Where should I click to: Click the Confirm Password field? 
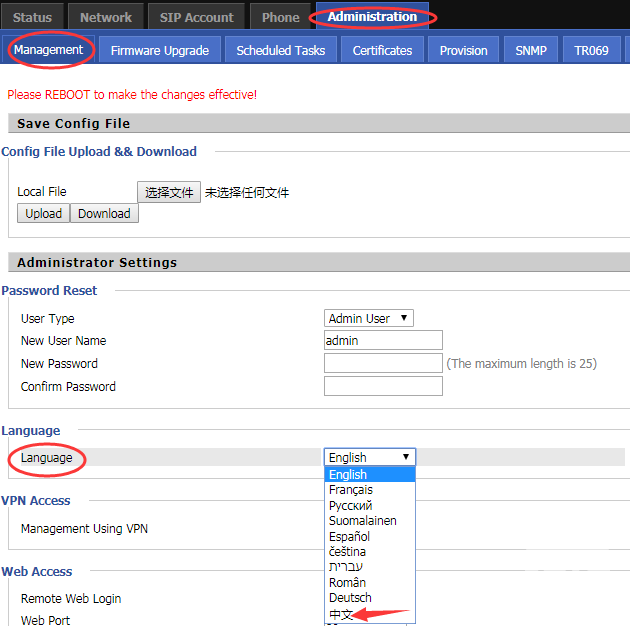(x=383, y=386)
